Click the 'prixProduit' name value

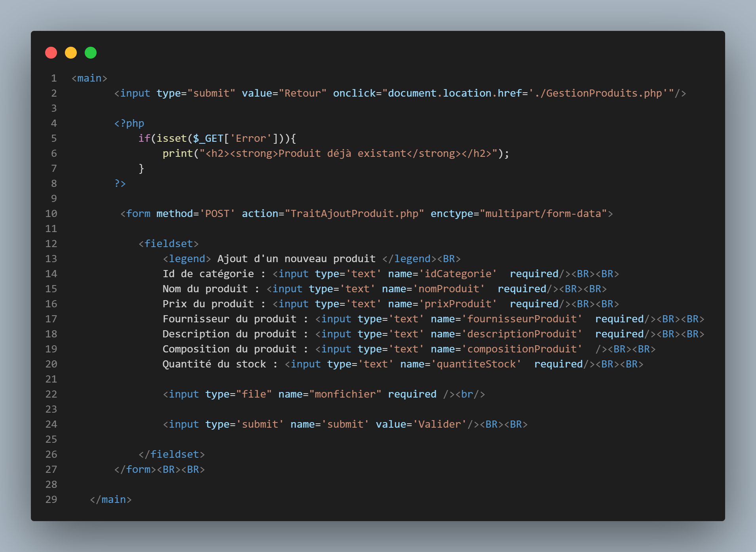[x=458, y=304]
